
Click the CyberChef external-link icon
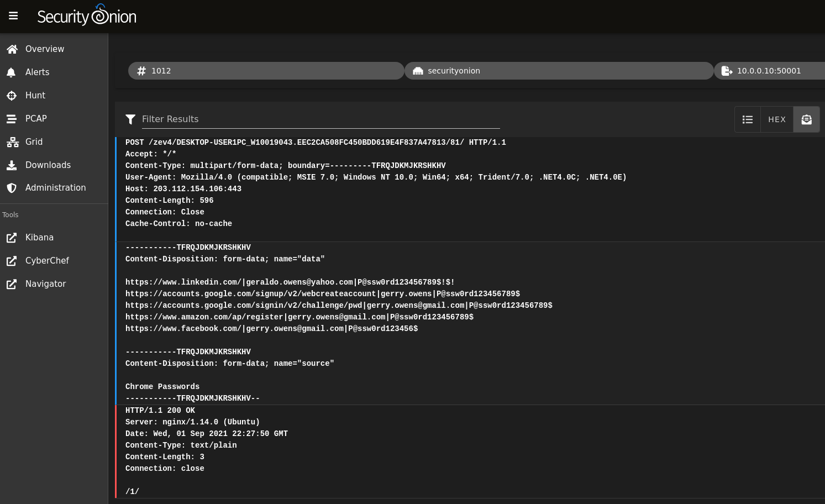coord(12,261)
